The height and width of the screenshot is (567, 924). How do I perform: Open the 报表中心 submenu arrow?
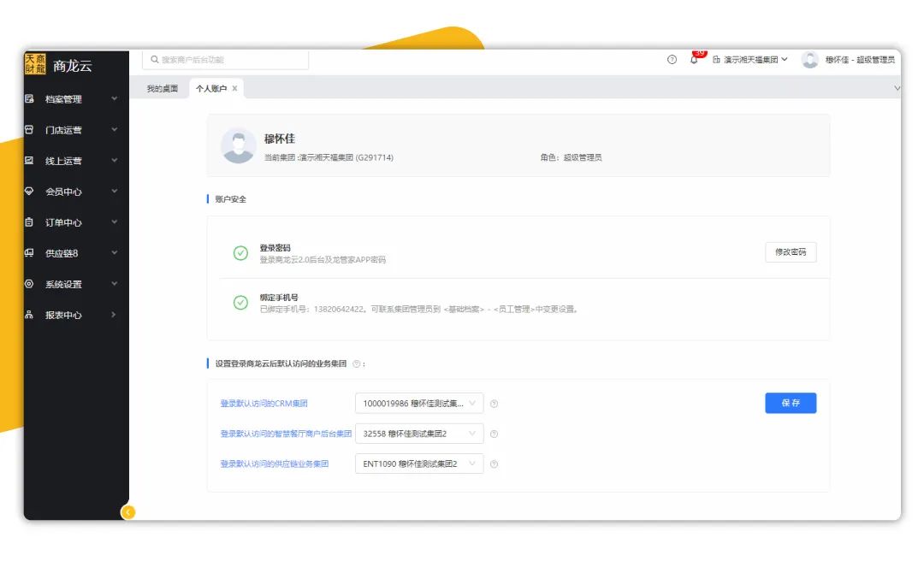115,315
